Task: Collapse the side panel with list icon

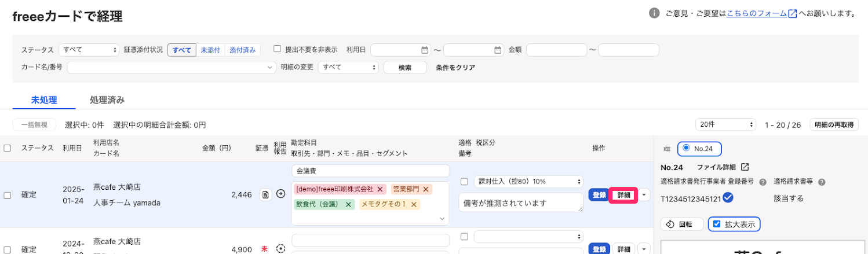Action: [667, 149]
